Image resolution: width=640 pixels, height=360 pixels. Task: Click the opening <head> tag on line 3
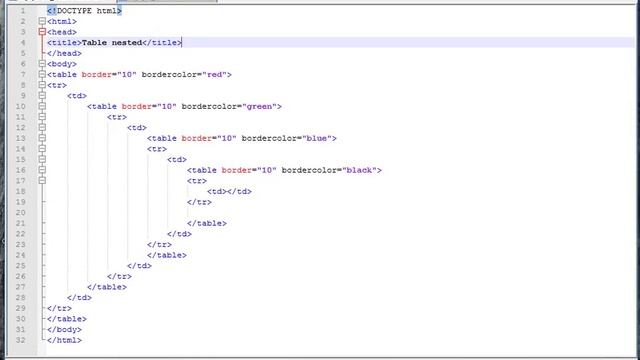tap(62, 32)
